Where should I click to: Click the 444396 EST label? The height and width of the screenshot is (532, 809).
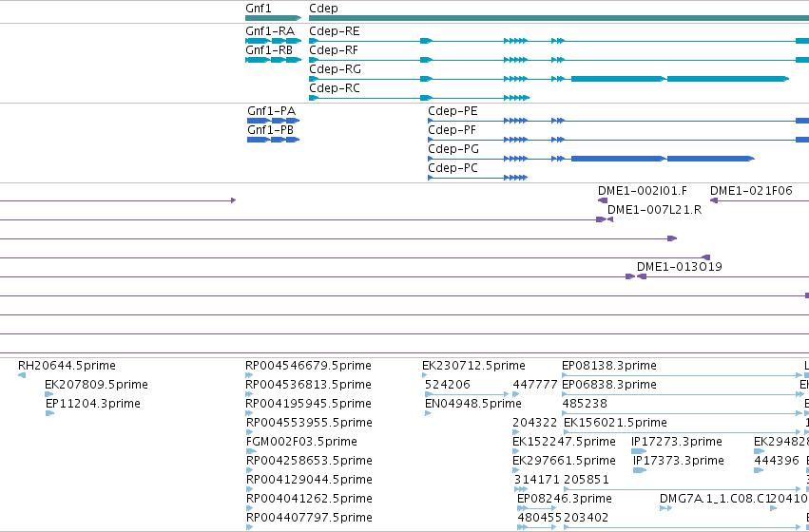point(777,461)
